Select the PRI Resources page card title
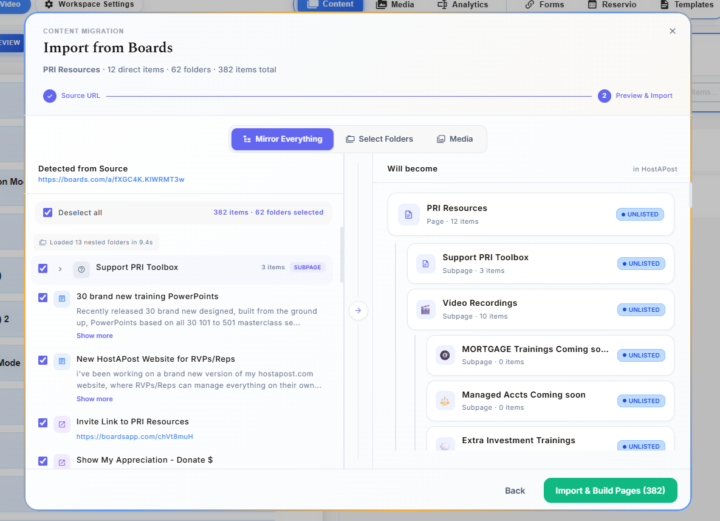The width and height of the screenshot is (720, 521). pyautogui.click(x=457, y=208)
